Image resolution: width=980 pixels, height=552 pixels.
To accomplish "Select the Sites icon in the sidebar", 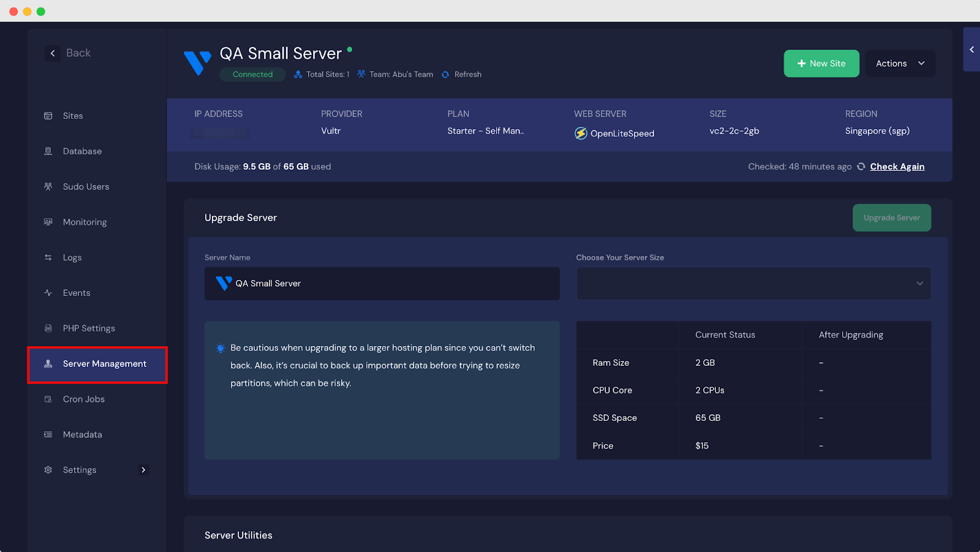I will (x=48, y=115).
